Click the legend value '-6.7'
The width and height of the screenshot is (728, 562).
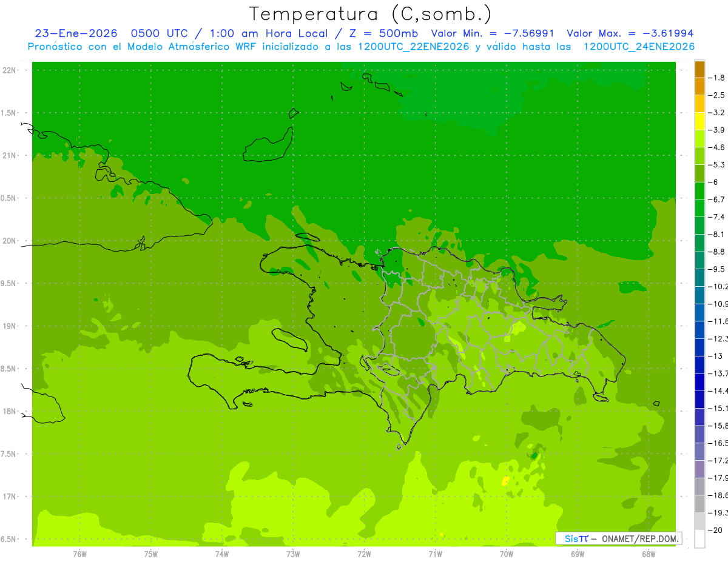[716, 199]
